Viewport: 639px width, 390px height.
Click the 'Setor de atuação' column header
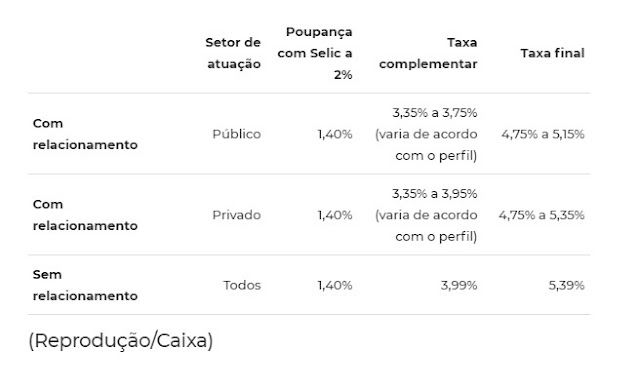(x=233, y=53)
